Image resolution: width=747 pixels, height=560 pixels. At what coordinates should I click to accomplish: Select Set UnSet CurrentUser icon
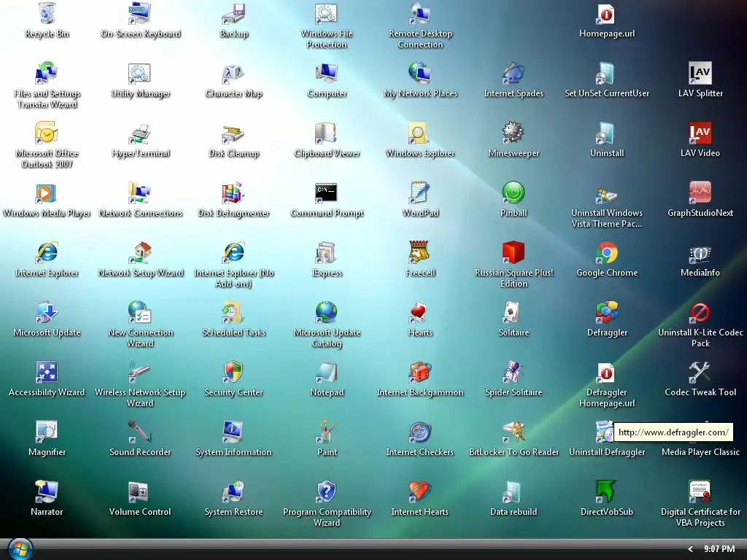click(x=607, y=73)
